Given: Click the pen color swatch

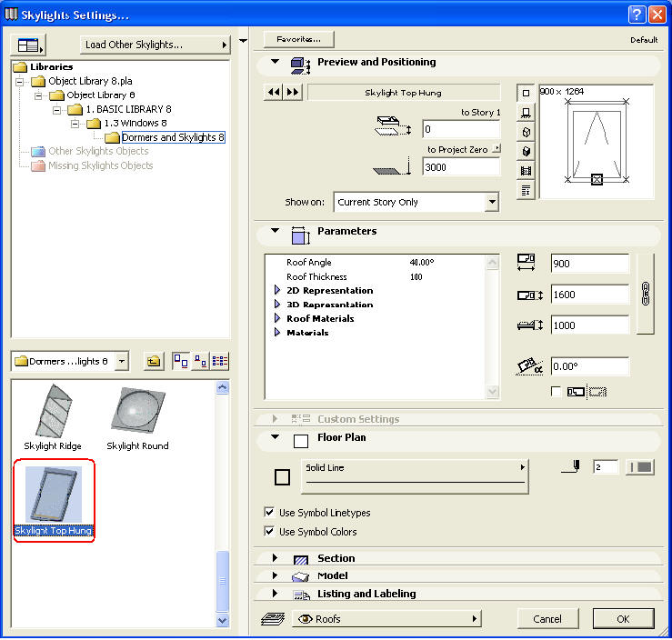Looking at the screenshot, I should click(641, 467).
